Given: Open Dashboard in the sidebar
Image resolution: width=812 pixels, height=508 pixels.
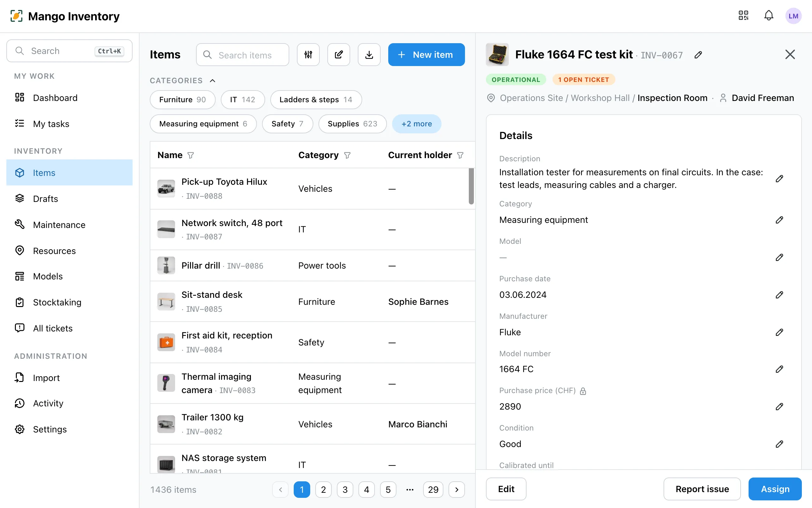Looking at the screenshot, I should coord(69,98).
